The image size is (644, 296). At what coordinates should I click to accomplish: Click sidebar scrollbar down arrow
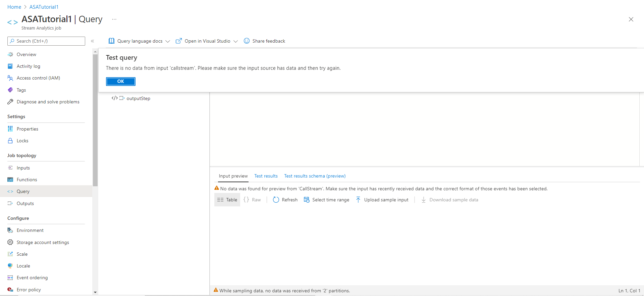(95, 292)
